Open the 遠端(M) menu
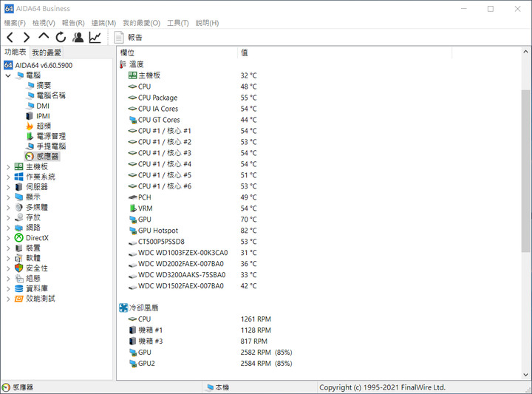This screenshot has height=394, width=532. [x=103, y=23]
